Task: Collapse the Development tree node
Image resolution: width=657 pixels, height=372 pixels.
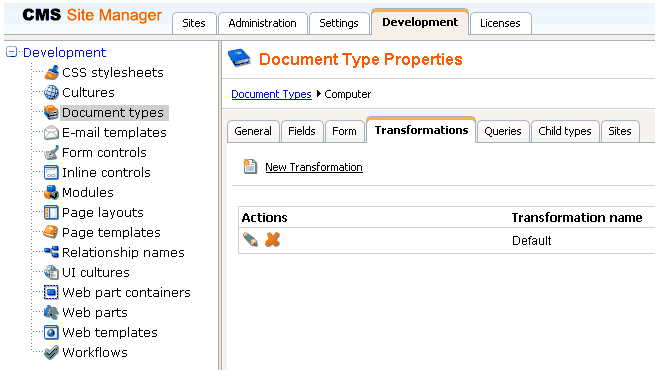Action: (x=11, y=52)
